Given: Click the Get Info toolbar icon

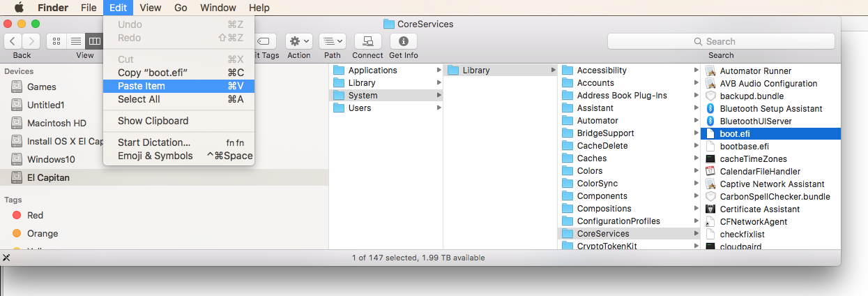Looking at the screenshot, I should (x=403, y=41).
